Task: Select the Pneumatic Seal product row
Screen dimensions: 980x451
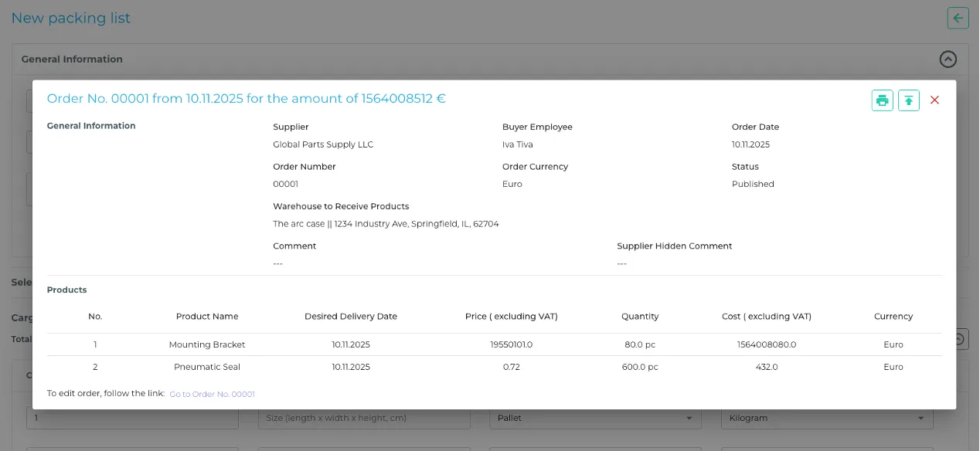Action: (x=207, y=367)
